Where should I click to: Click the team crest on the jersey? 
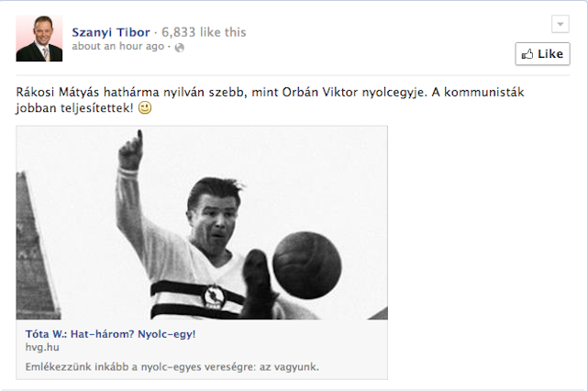pyautogui.click(x=214, y=296)
